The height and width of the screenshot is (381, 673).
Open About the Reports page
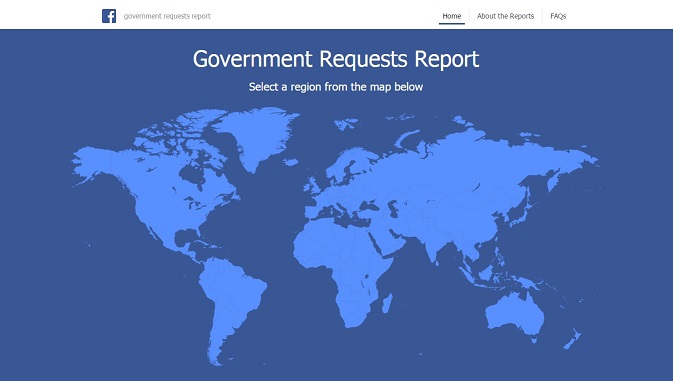pos(505,16)
